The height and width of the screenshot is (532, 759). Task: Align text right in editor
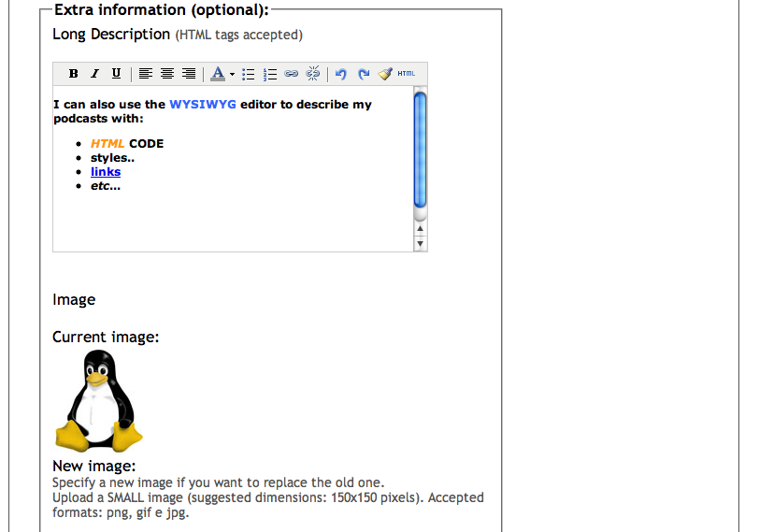click(189, 74)
